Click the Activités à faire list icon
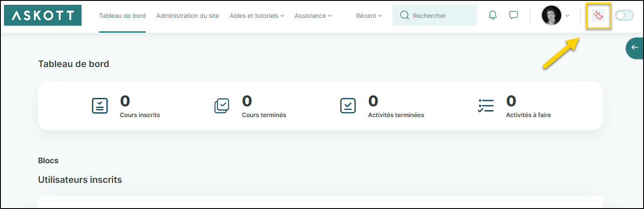This screenshot has width=644, height=209. coord(486,106)
